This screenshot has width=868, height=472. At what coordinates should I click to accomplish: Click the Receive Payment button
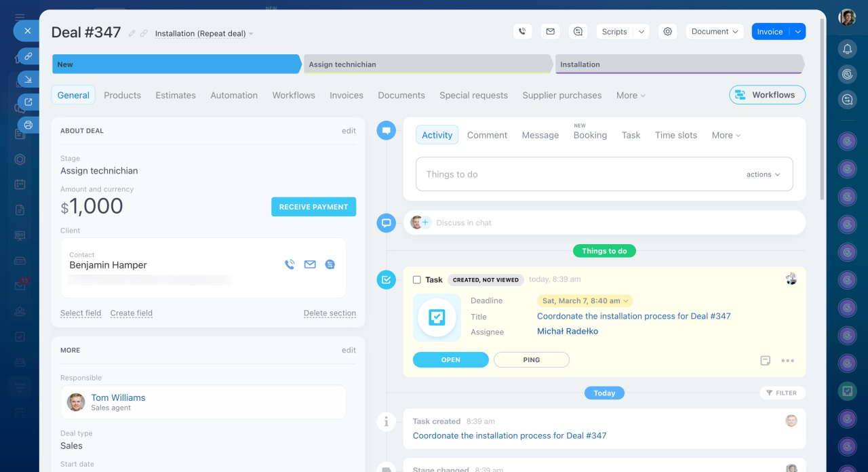pos(313,207)
